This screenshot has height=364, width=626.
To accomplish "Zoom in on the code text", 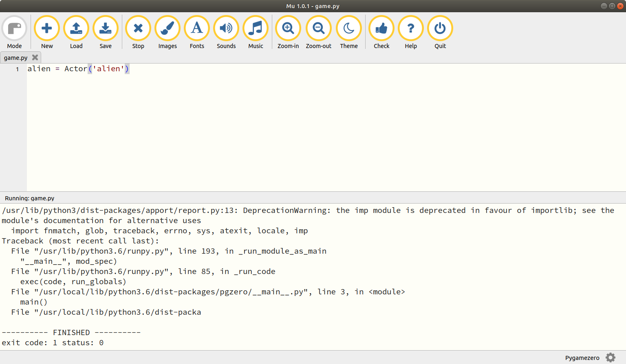I will coord(288,28).
